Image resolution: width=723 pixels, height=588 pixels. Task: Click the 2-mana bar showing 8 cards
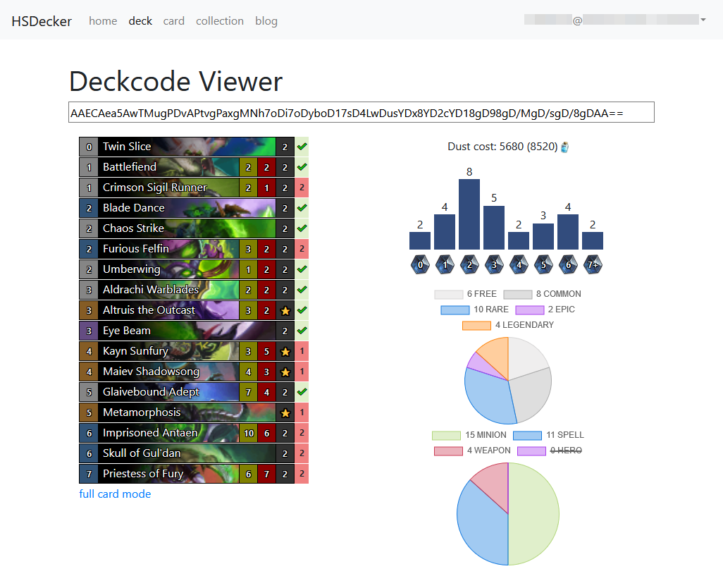[x=469, y=214]
